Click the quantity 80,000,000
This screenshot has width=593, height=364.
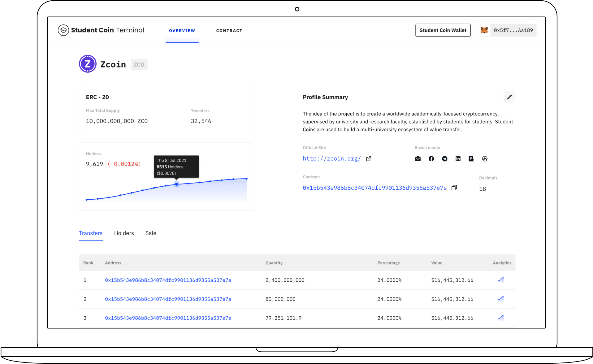[x=280, y=299]
